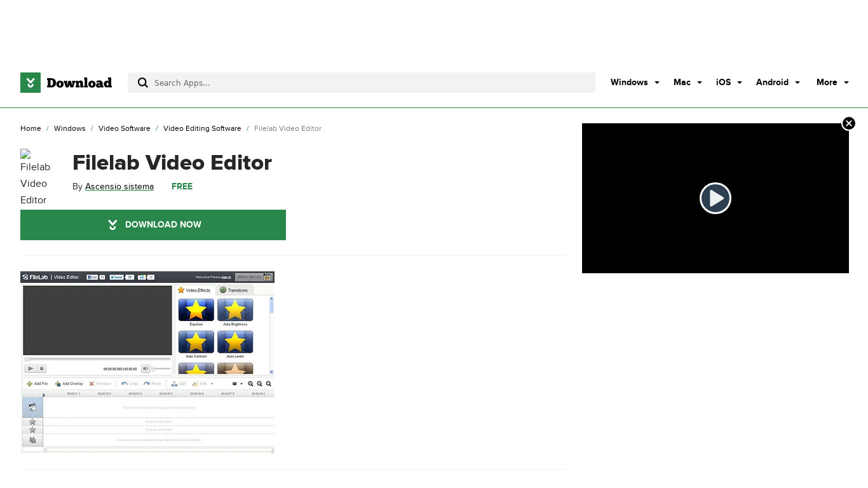Open the Download site home logo text
868x488 pixels.
tap(79, 83)
